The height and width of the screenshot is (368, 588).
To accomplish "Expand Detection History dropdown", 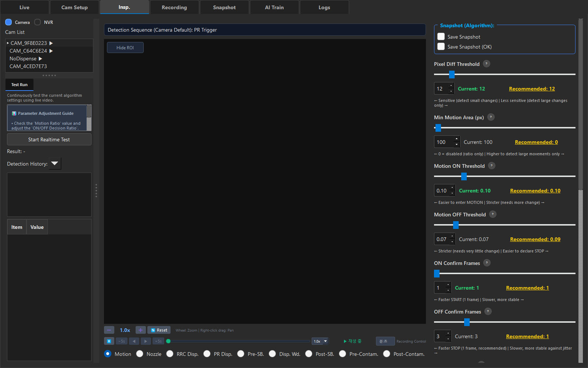I will pos(55,163).
